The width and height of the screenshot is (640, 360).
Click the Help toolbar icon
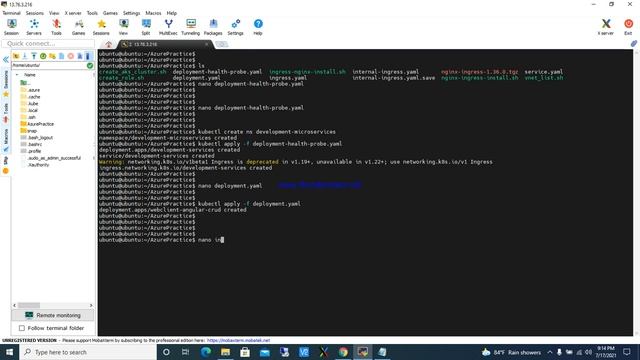click(x=258, y=27)
